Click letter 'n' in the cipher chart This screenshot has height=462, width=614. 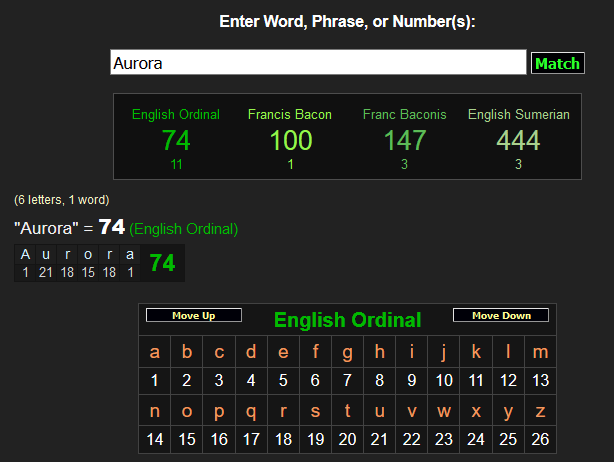coord(154,411)
